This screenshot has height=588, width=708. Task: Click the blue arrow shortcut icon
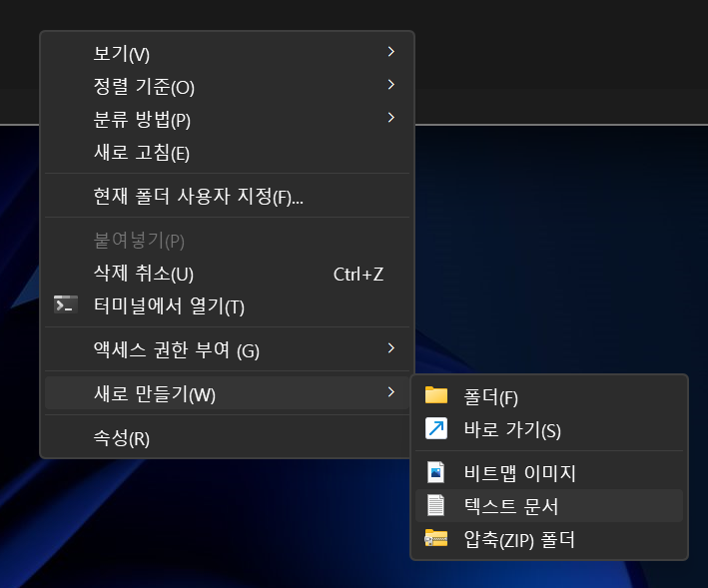pos(436,428)
